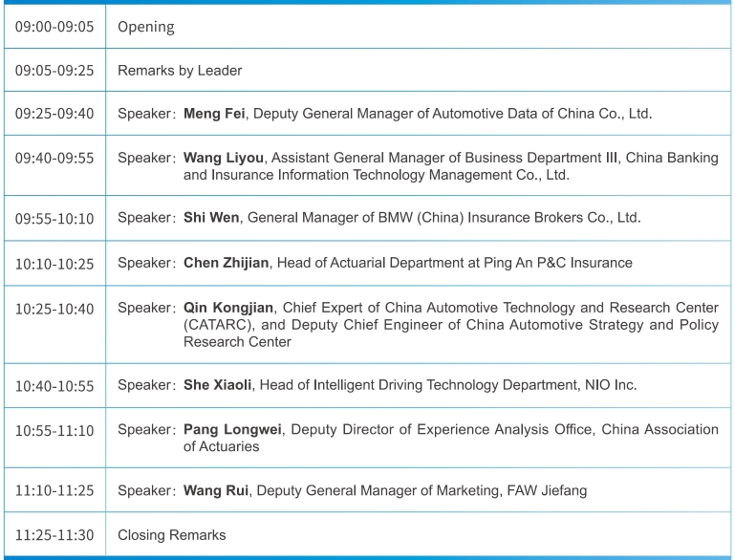This screenshot has width=735, height=560.
Task: Select the 11:25-11:30 time slot
Action: pos(54,535)
